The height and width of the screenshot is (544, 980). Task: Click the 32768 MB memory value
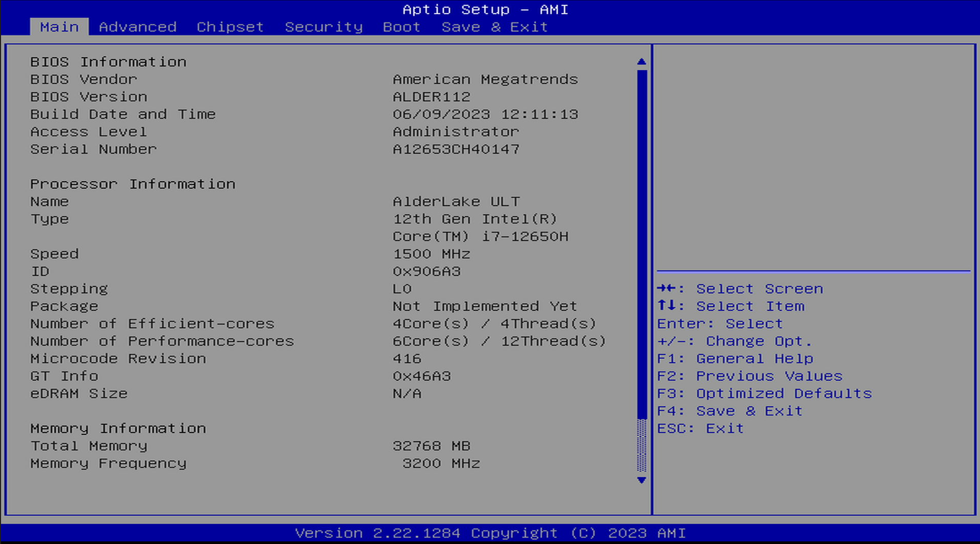pyautogui.click(x=432, y=446)
